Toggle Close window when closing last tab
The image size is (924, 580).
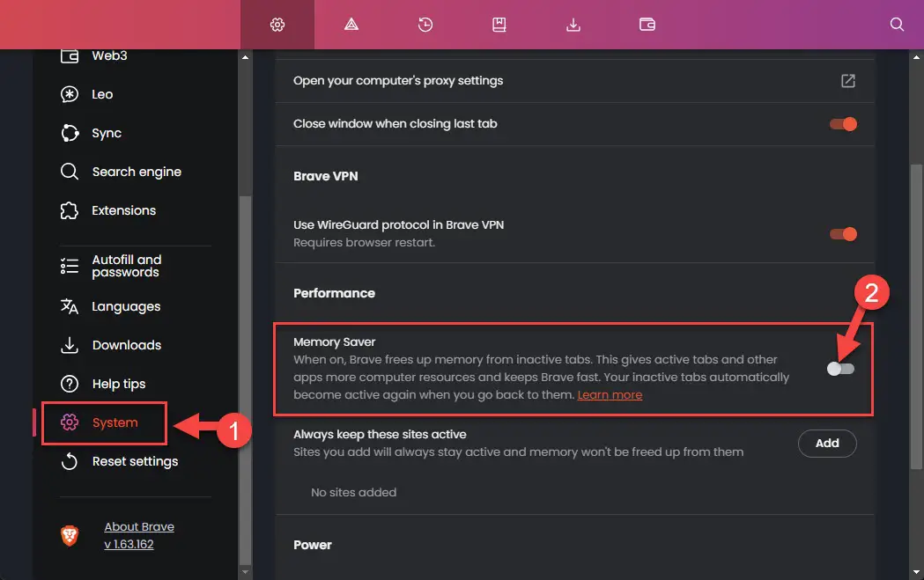(x=843, y=123)
